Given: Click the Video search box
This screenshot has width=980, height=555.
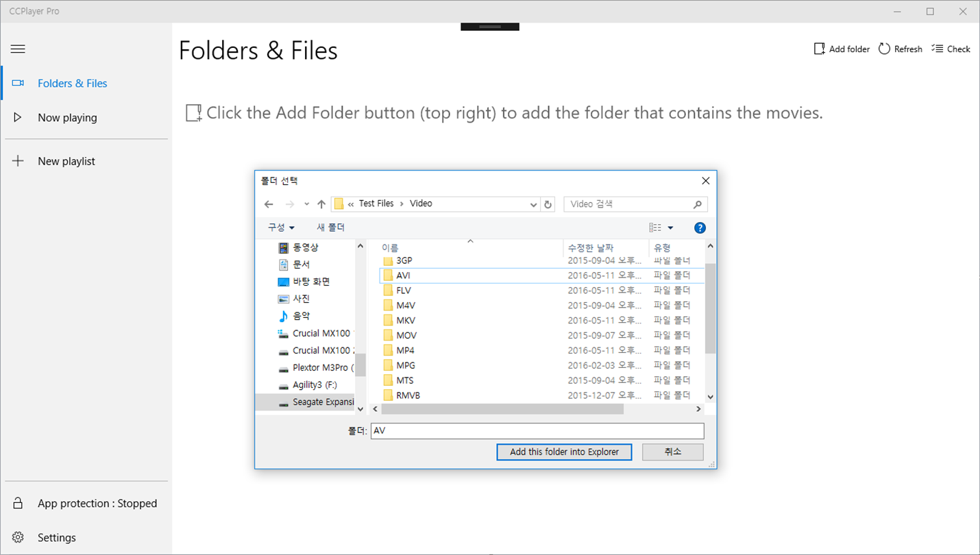Looking at the screenshot, I should pos(635,204).
